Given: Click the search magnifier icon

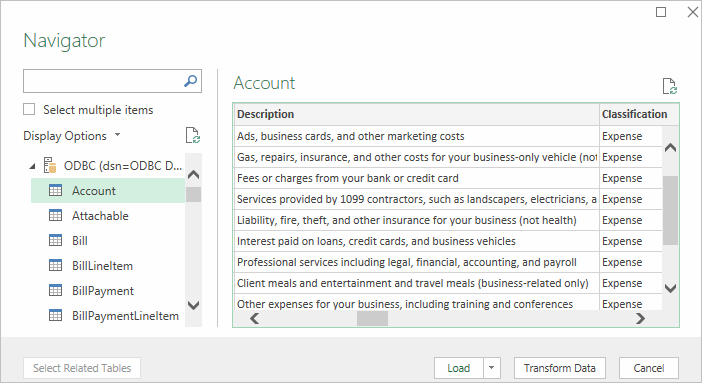Looking at the screenshot, I should [190, 81].
